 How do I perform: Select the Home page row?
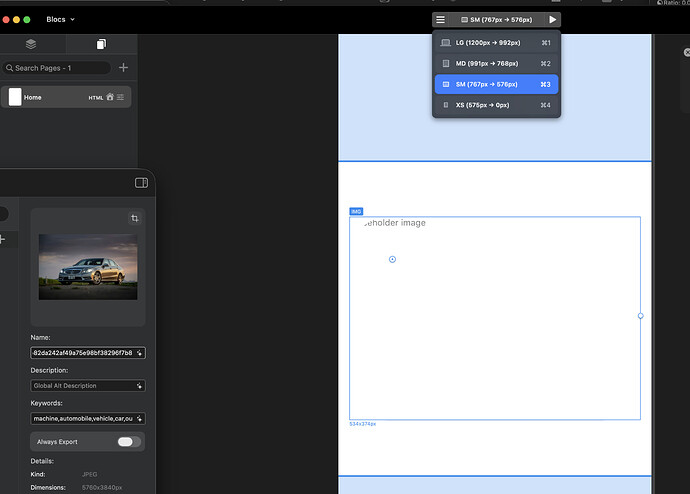66,97
